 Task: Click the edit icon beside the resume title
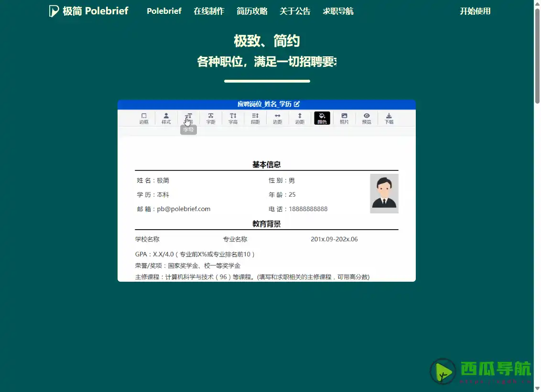(x=297, y=104)
